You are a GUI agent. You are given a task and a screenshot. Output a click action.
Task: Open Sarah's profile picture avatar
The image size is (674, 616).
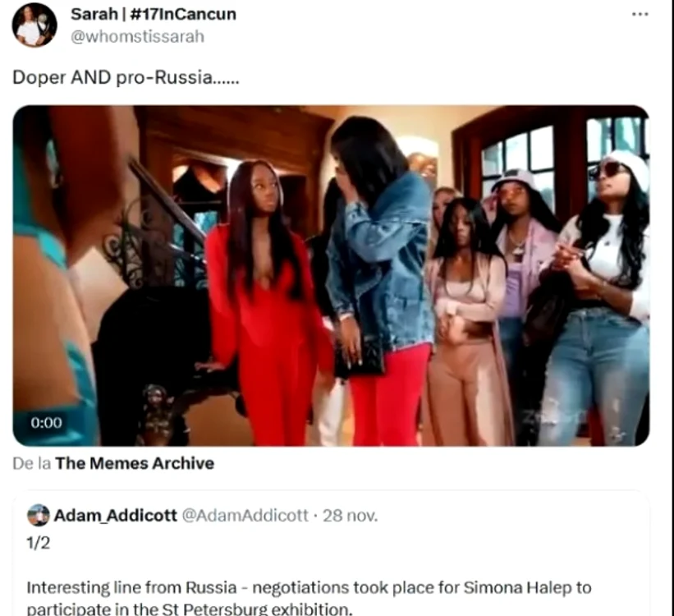click(x=34, y=25)
